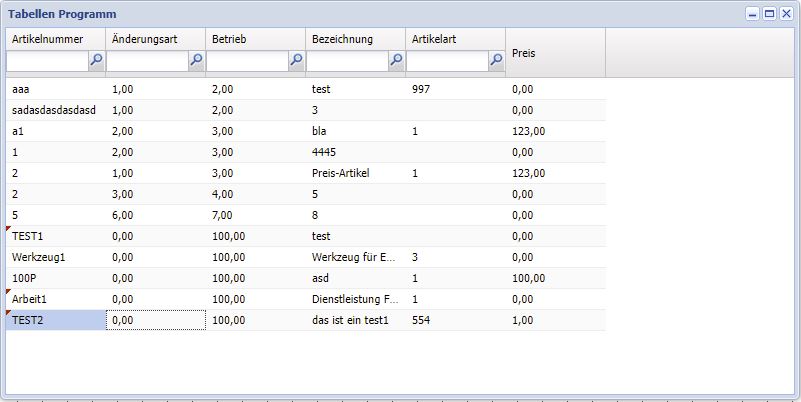Image resolution: width=801 pixels, height=402 pixels.
Task: Click the search icon in Artikelnummer filter
Action: (x=96, y=61)
